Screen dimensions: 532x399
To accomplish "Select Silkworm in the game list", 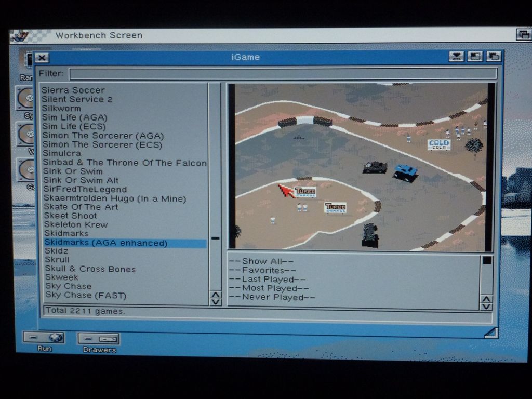I will pyautogui.click(x=61, y=108).
